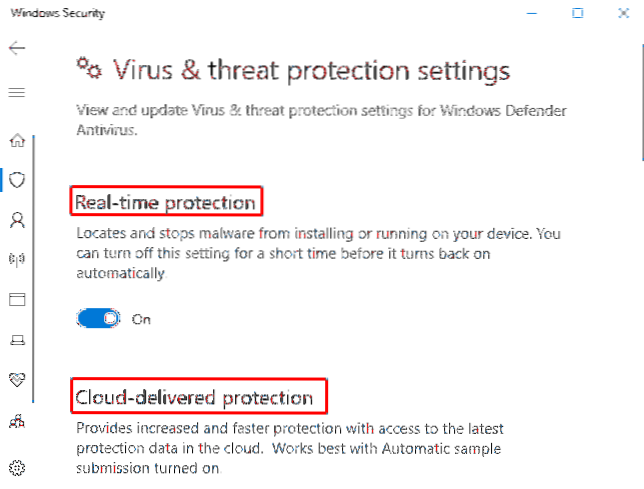
Task: Open Account protection person icon
Action: (x=16, y=219)
